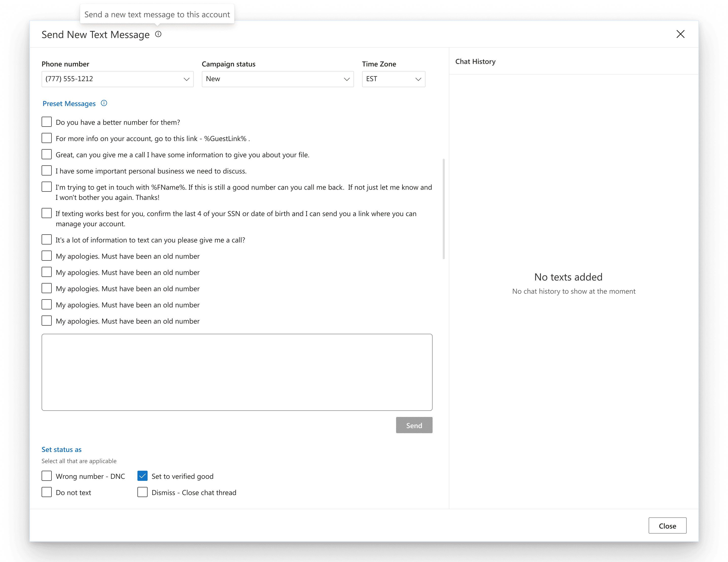Click the preset messages list scrollbar
The height and width of the screenshot is (562, 728).
coord(444,209)
